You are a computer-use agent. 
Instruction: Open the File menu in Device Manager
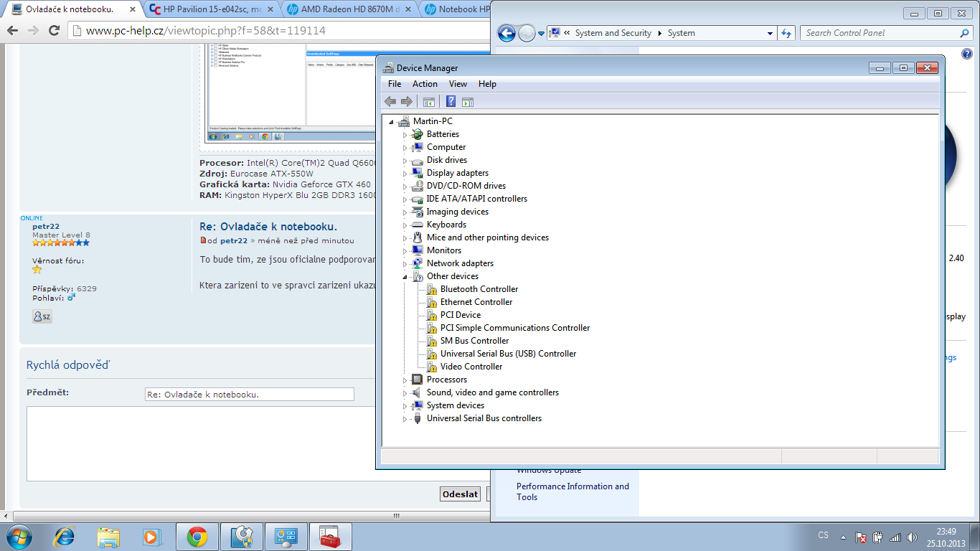(x=395, y=84)
